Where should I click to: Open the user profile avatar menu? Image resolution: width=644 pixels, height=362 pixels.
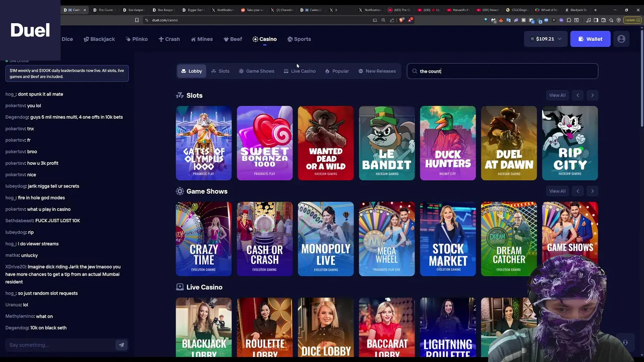[621, 39]
